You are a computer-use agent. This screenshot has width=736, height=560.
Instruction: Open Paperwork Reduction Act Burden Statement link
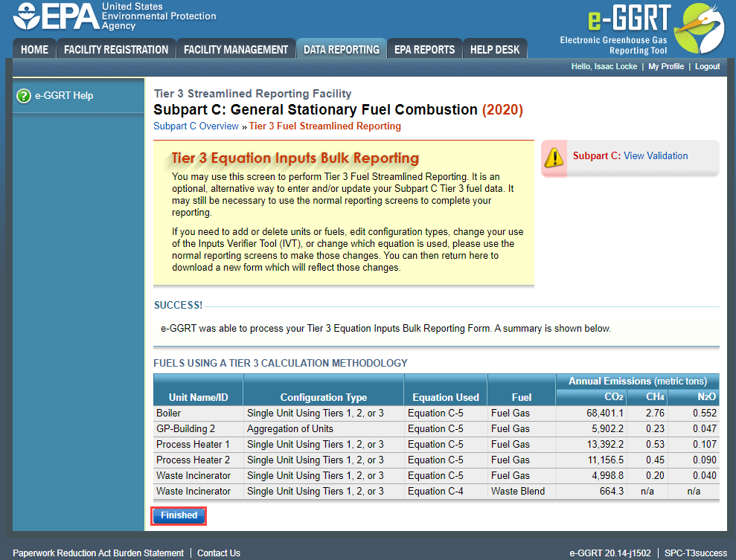point(98,553)
